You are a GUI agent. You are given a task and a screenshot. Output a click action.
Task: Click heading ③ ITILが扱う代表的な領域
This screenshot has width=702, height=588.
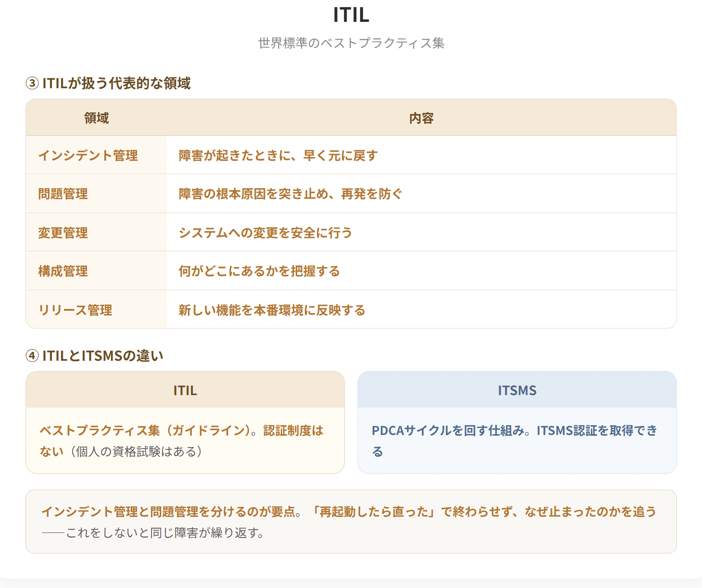click(x=108, y=83)
